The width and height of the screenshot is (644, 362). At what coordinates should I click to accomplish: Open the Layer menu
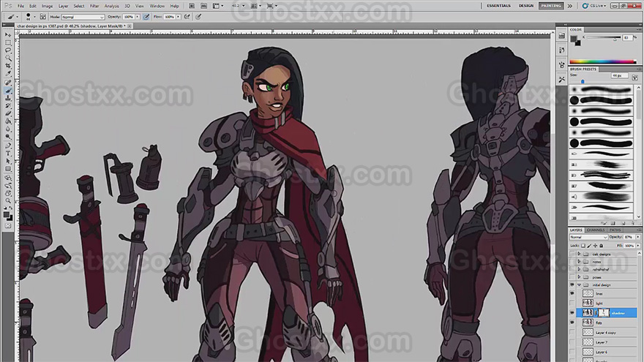pyautogui.click(x=63, y=6)
